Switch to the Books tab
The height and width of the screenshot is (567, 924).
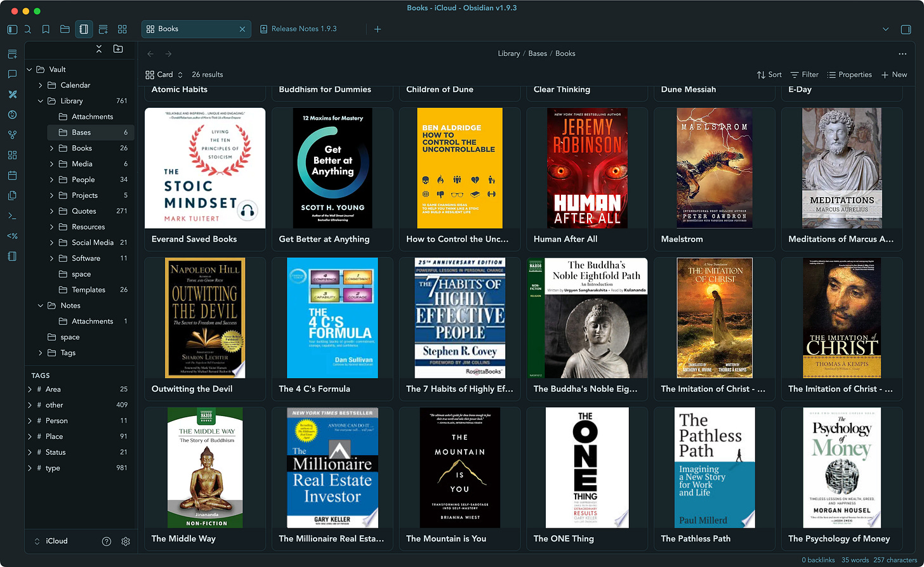point(196,29)
